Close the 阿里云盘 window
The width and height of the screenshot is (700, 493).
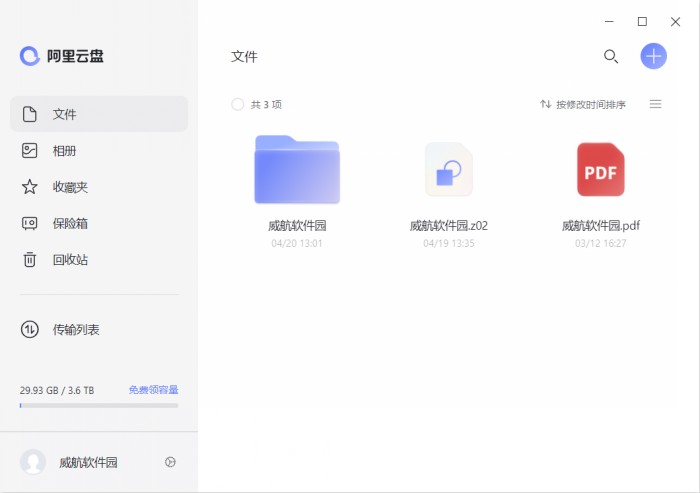(x=675, y=21)
